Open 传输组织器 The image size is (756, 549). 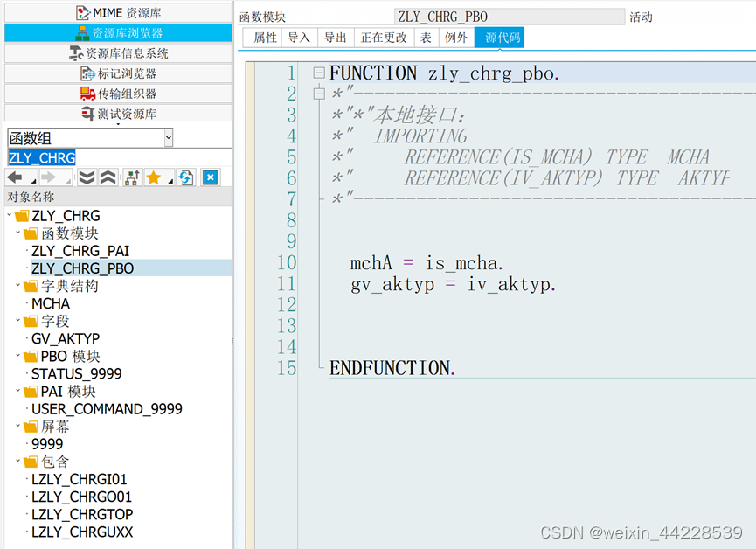119,94
